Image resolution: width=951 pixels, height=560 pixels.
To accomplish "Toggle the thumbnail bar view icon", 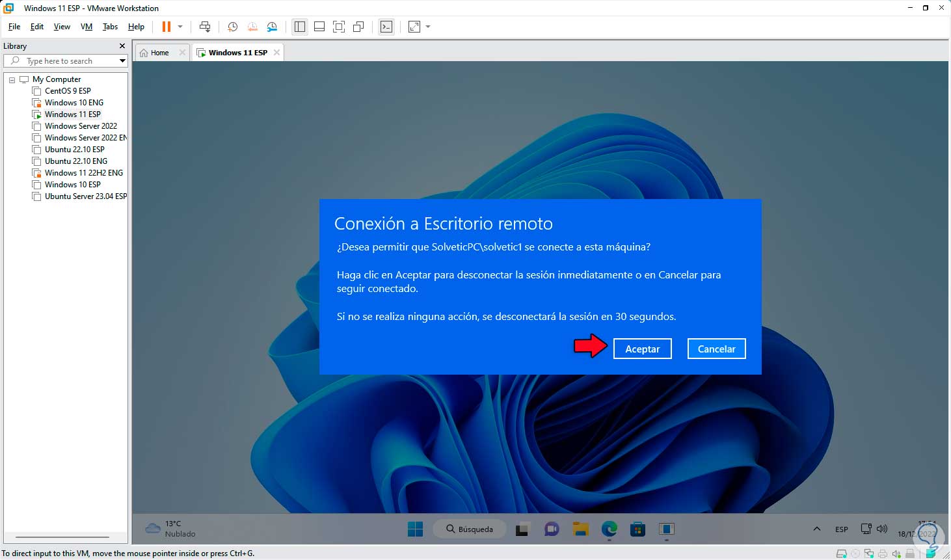I will coord(319,27).
